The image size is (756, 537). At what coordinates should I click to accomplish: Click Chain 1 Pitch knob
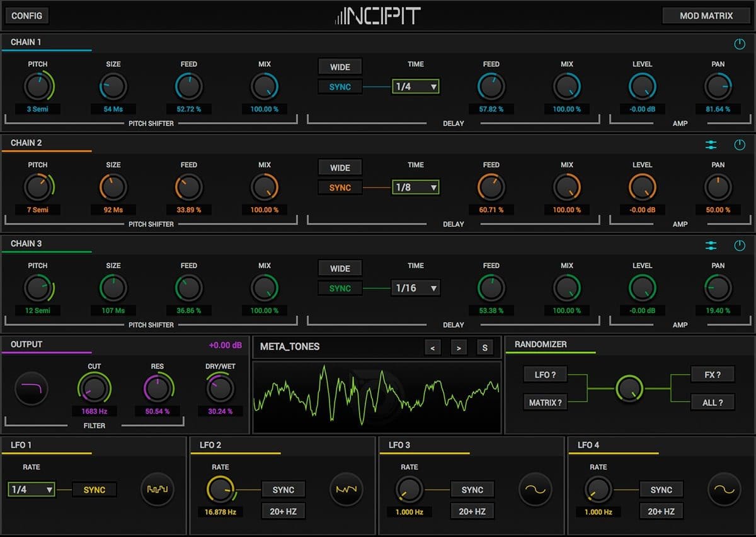(x=38, y=87)
